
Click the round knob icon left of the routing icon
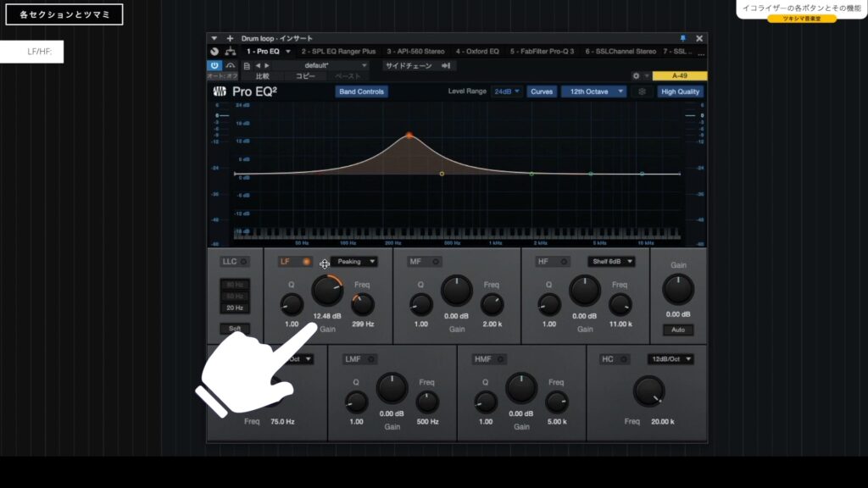[214, 52]
